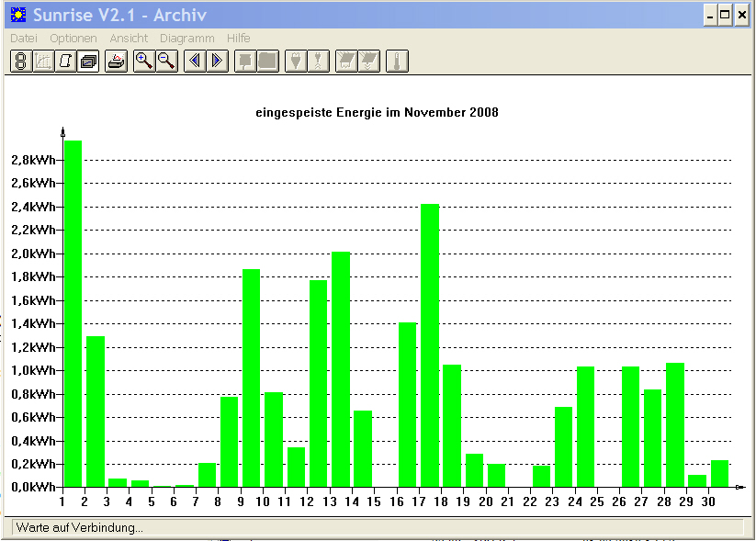
Task: Go to next month with right arrow
Action: (218, 62)
